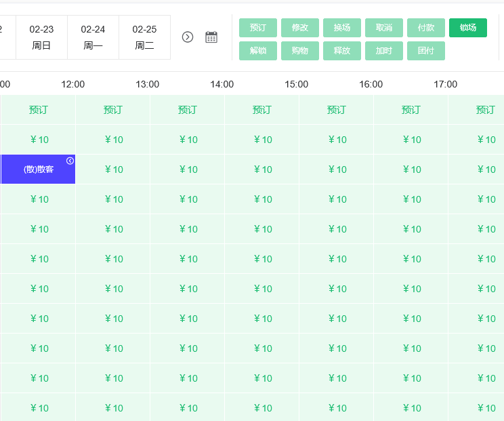Activate the dark green 锁场 button
This screenshot has height=421, width=504.
468,28
